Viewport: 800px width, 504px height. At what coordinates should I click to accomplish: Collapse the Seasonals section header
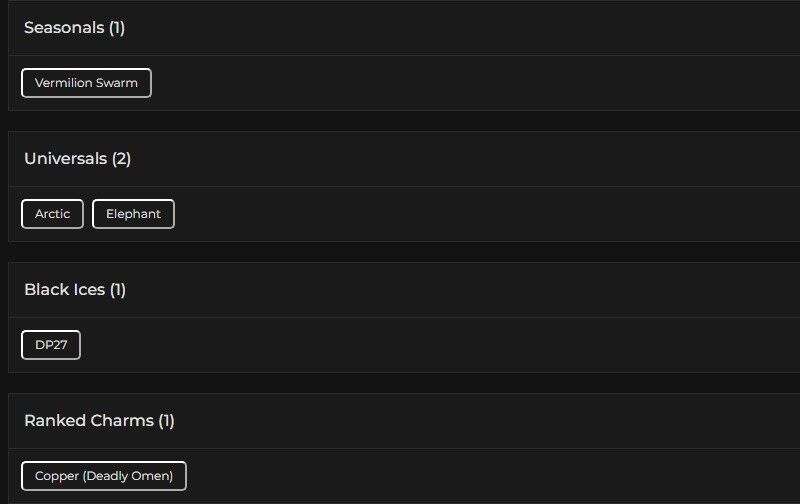400,28
